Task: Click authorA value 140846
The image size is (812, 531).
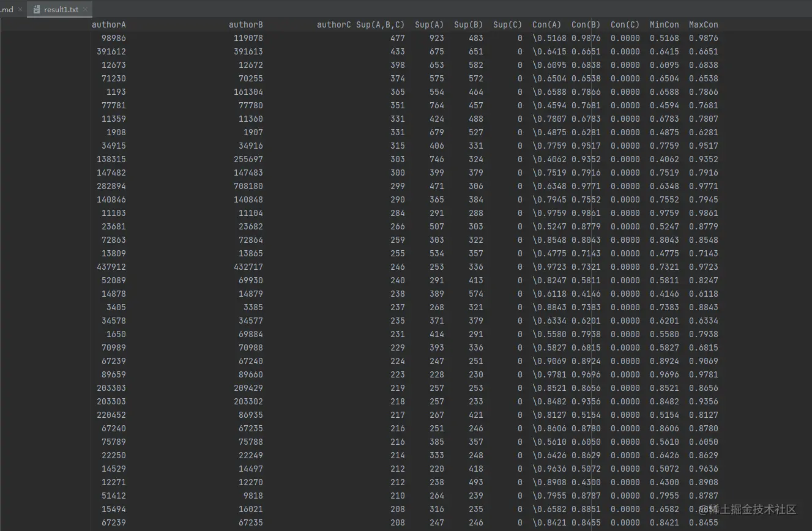Action: pyautogui.click(x=111, y=199)
